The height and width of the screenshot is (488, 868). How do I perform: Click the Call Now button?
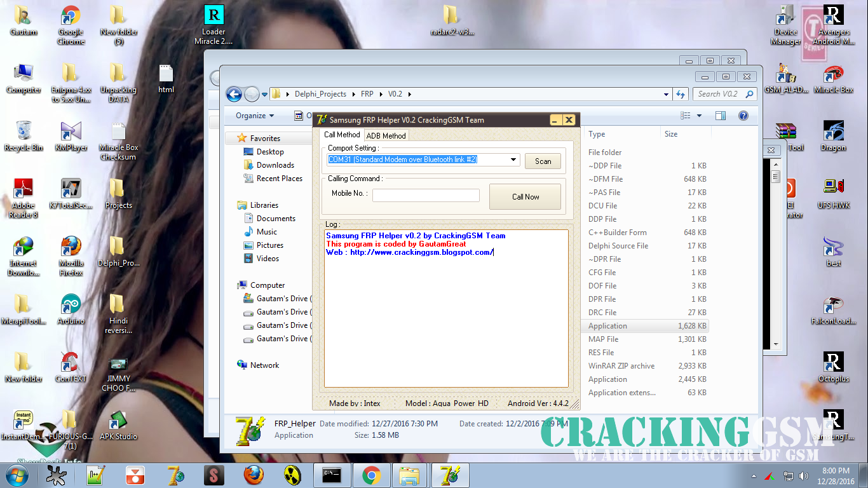pos(525,196)
